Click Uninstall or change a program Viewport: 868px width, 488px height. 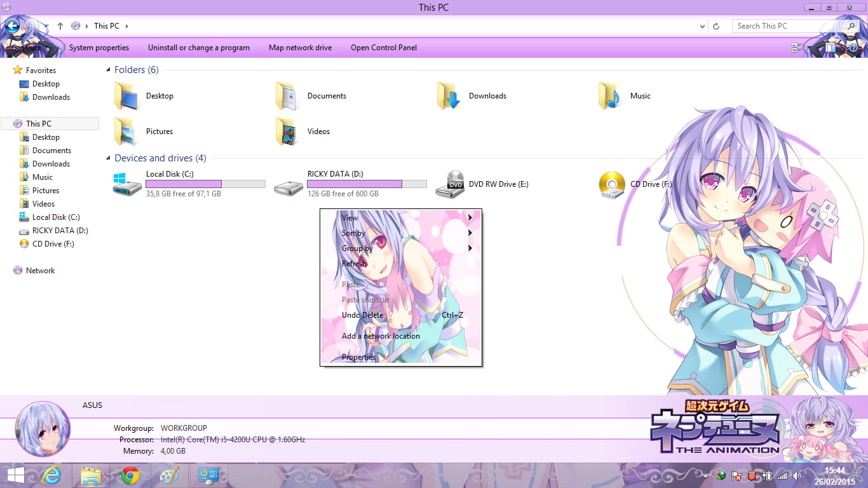tap(199, 47)
